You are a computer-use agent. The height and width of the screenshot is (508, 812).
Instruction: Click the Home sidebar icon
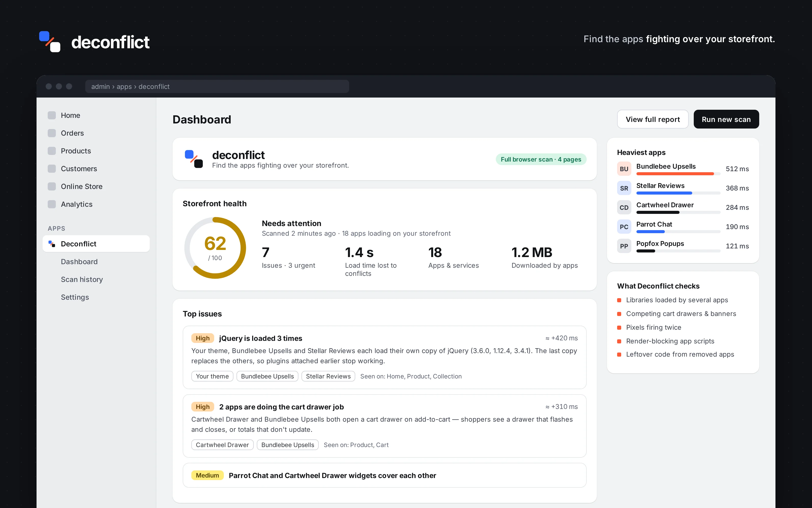[x=52, y=115]
